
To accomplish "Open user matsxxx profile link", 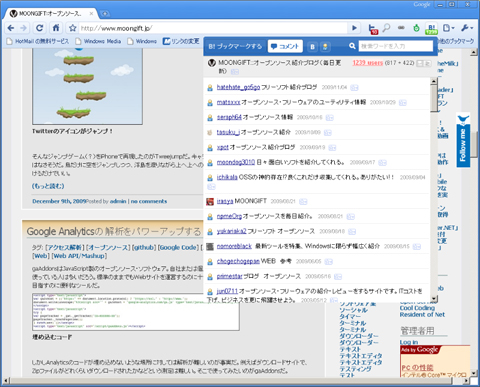I will [x=228, y=102].
